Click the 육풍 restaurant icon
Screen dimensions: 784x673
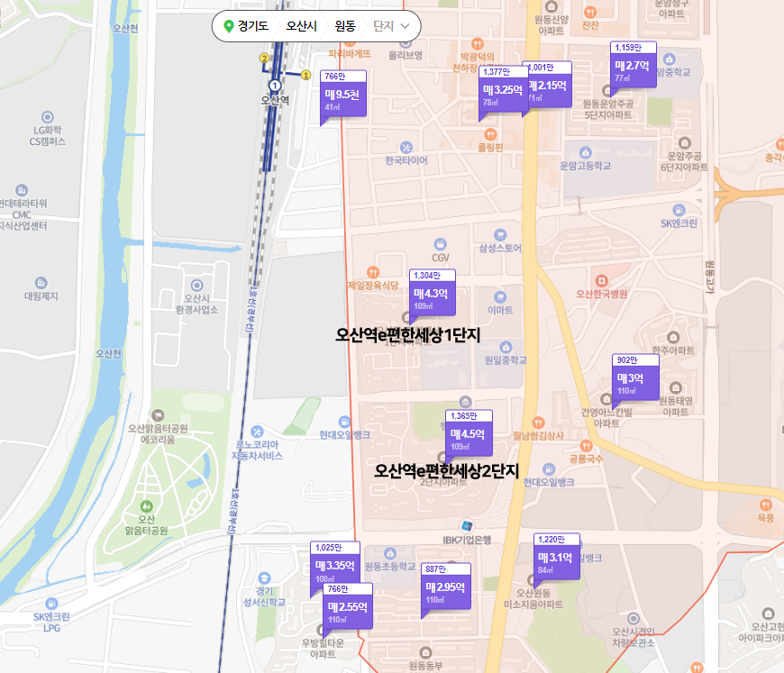pos(765,505)
